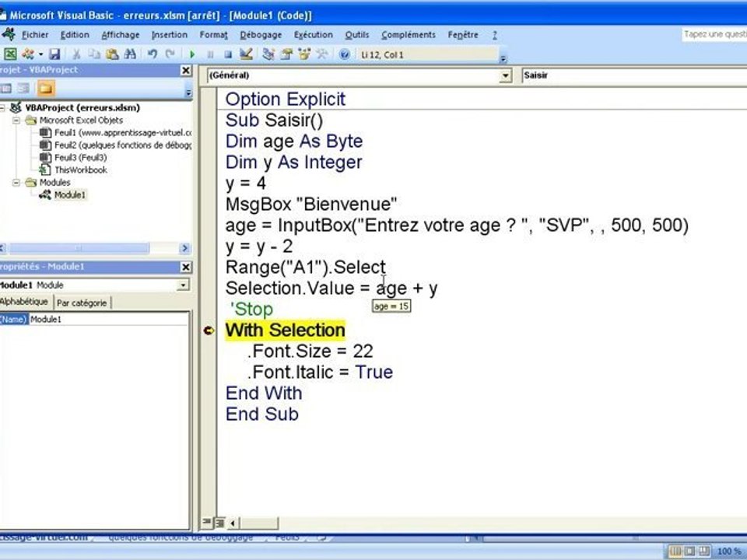Click View Code in Project panel

[x=5, y=89]
